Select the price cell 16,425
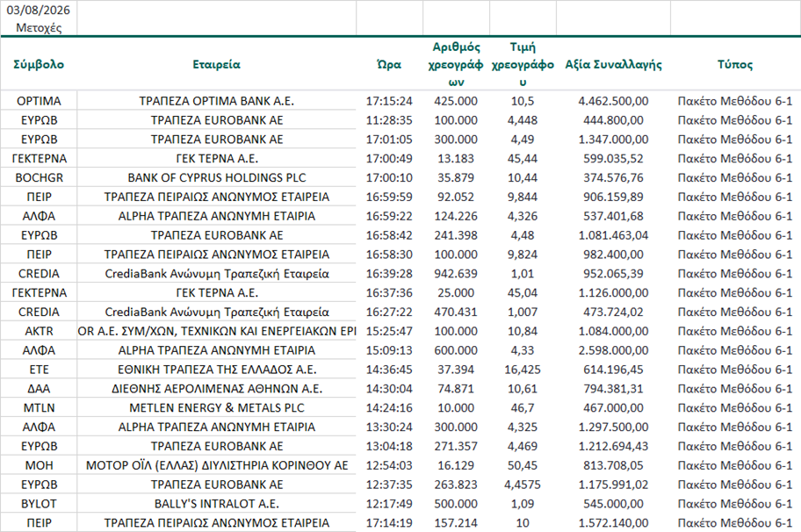This screenshot has width=801, height=532. tap(523, 370)
